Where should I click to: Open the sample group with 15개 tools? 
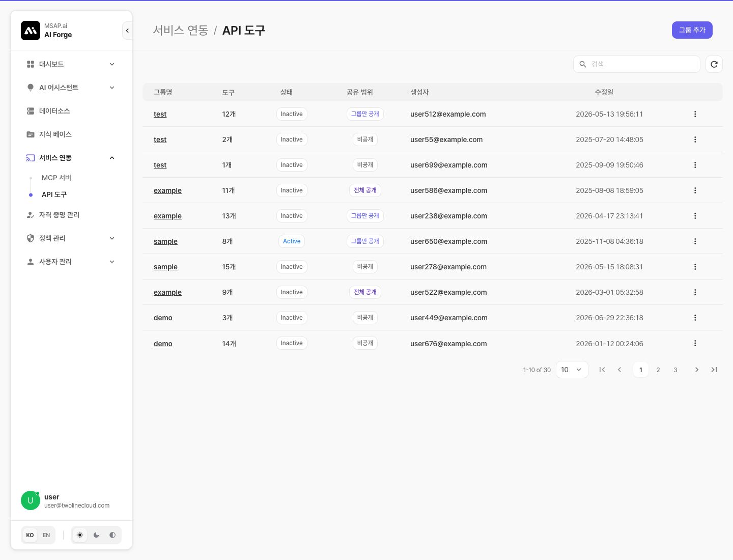pos(165,267)
